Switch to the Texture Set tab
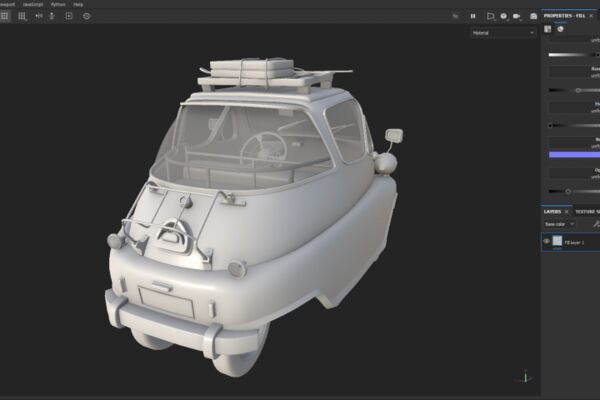Screen dimensions: 600x400 [x=587, y=212]
